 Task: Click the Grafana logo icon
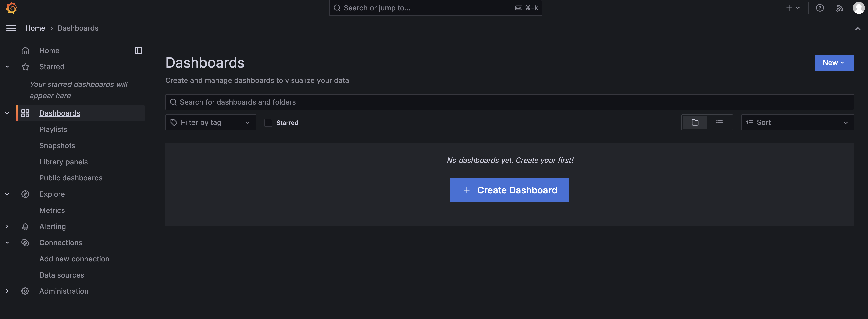(11, 8)
